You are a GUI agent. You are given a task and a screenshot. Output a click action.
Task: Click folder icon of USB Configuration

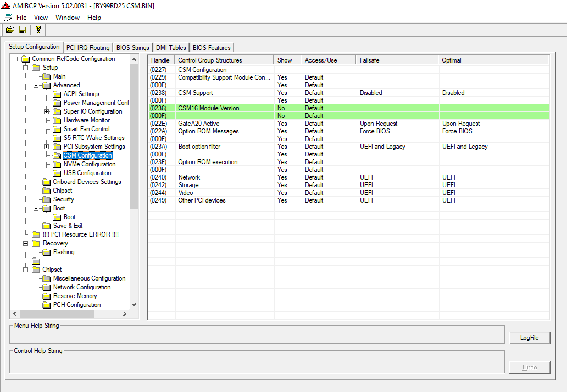tap(57, 173)
